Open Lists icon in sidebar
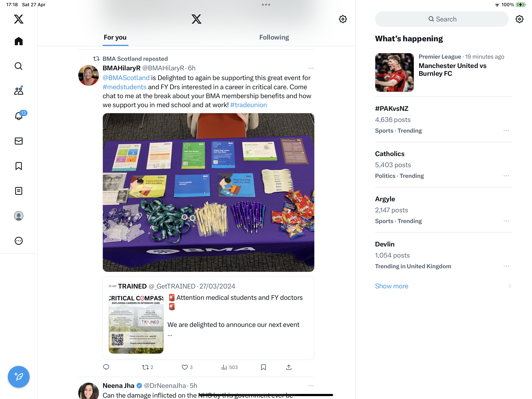Viewport: 532px width, 399px height. (x=18, y=191)
